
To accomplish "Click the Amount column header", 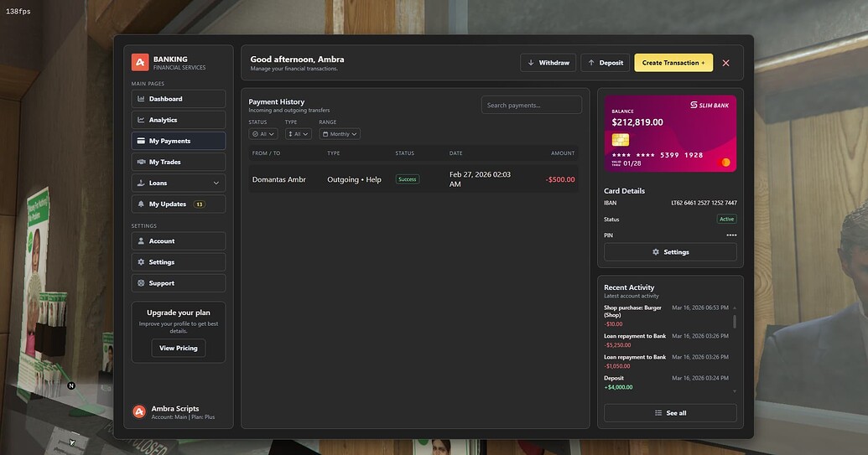I will coord(563,153).
